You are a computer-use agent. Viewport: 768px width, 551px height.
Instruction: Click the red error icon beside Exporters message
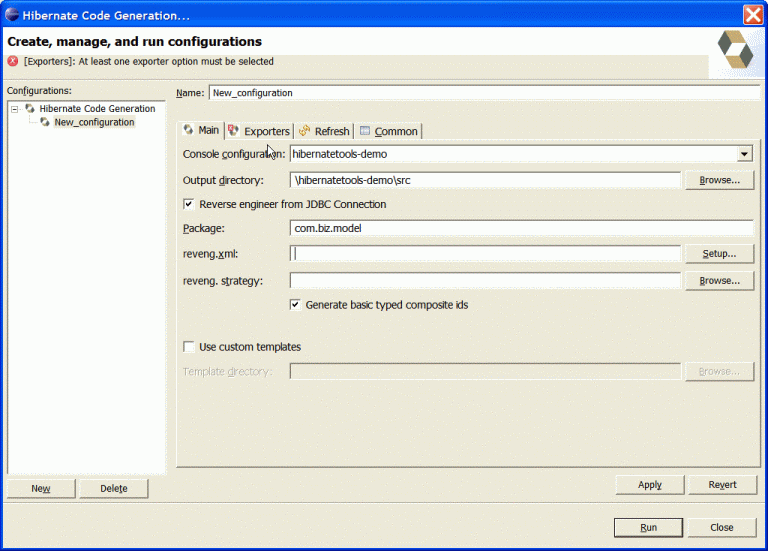click(13, 61)
